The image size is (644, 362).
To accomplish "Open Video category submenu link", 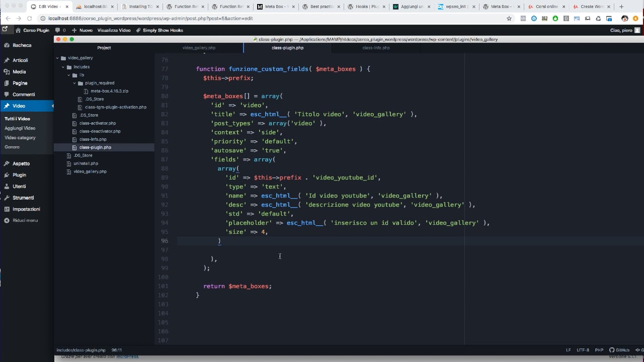I will pos(20,138).
